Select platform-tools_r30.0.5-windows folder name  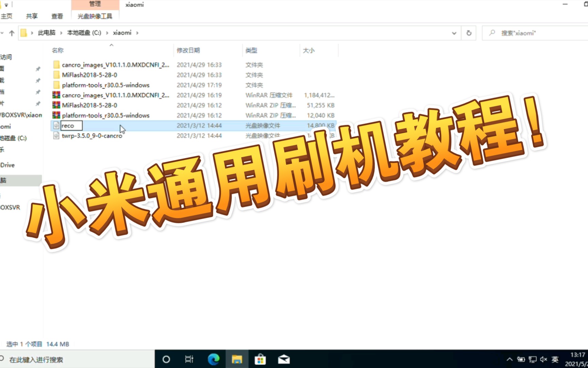coord(106,85)
